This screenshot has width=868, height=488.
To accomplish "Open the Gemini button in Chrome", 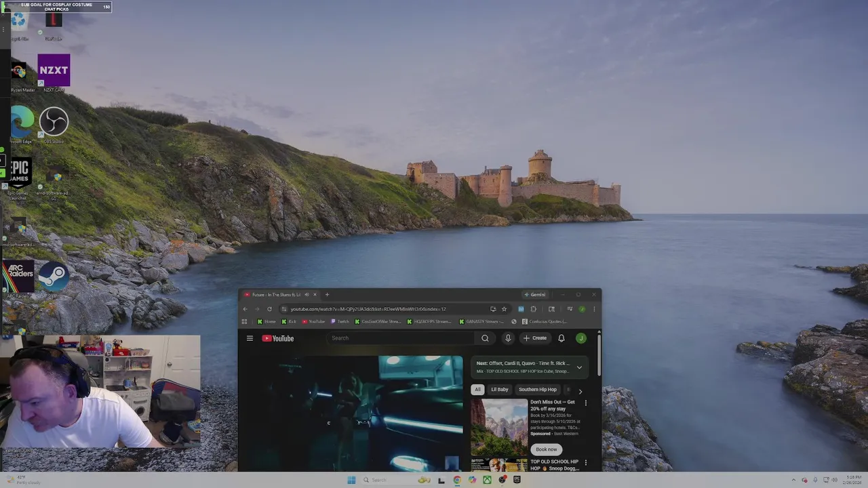I will pyautogui.click(x=535, y=295).
